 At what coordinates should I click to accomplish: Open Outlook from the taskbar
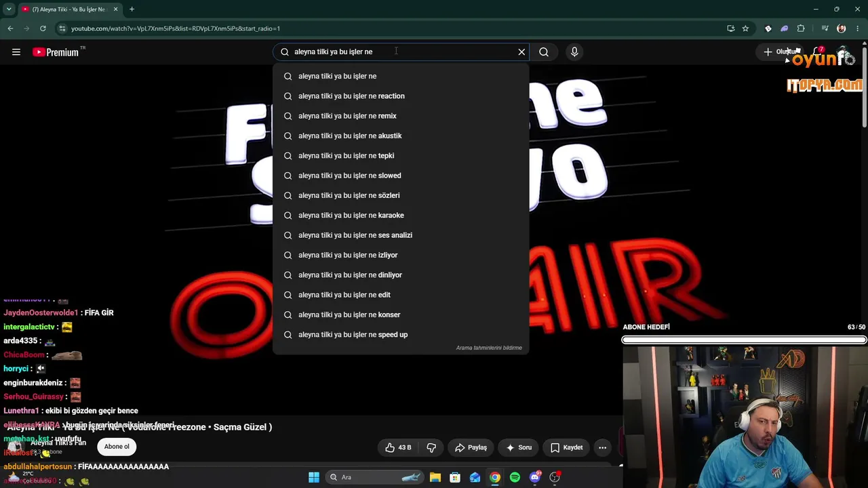coord(475,477)
